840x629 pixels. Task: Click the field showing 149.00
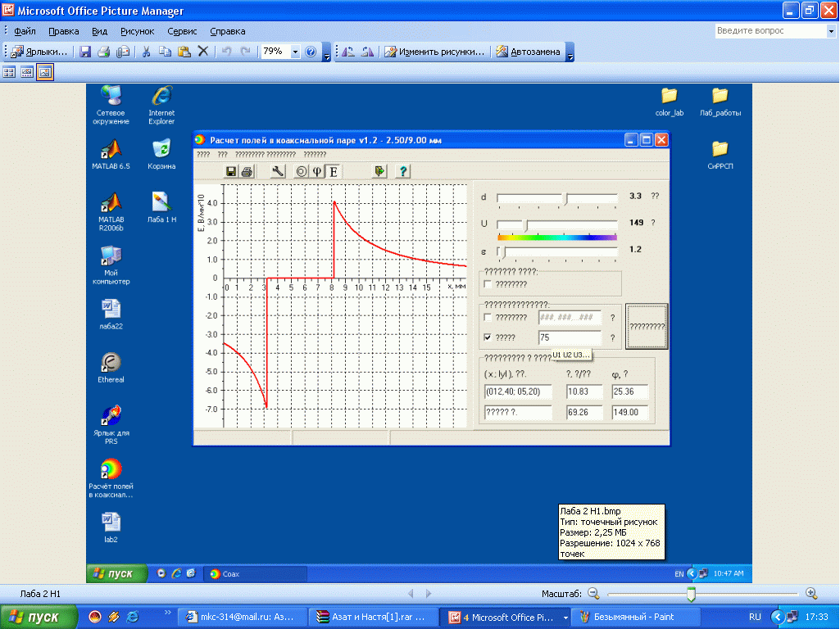tap(629, 412)
